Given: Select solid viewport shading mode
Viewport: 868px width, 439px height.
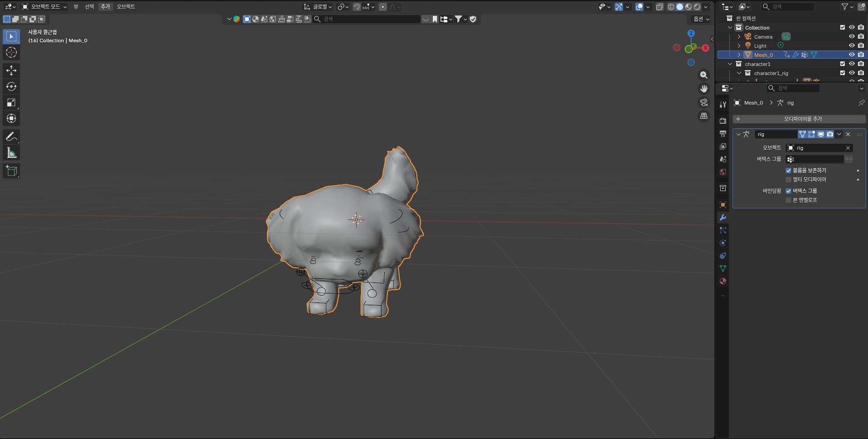Looking at the screenshot, I should point(680,7).
